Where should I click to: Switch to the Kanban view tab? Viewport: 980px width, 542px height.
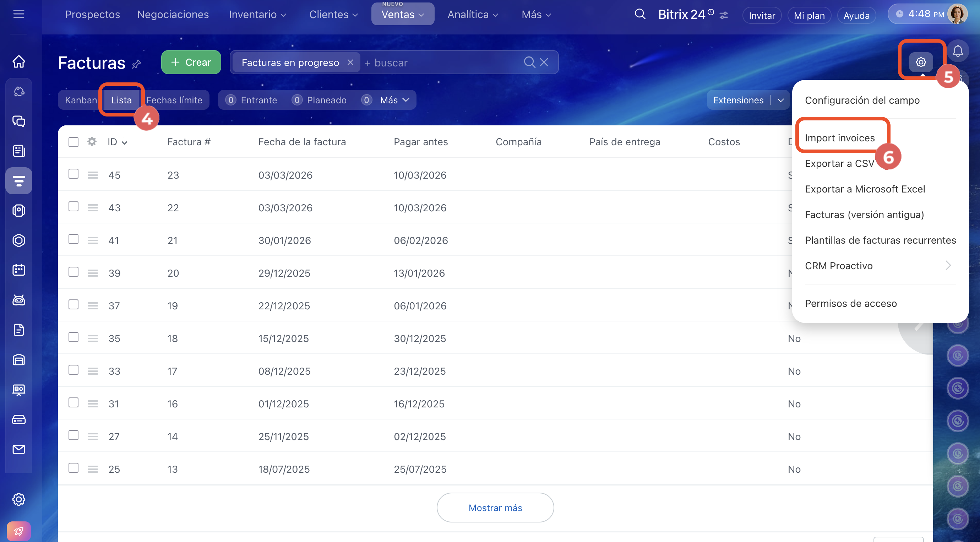tap(81, 100)
